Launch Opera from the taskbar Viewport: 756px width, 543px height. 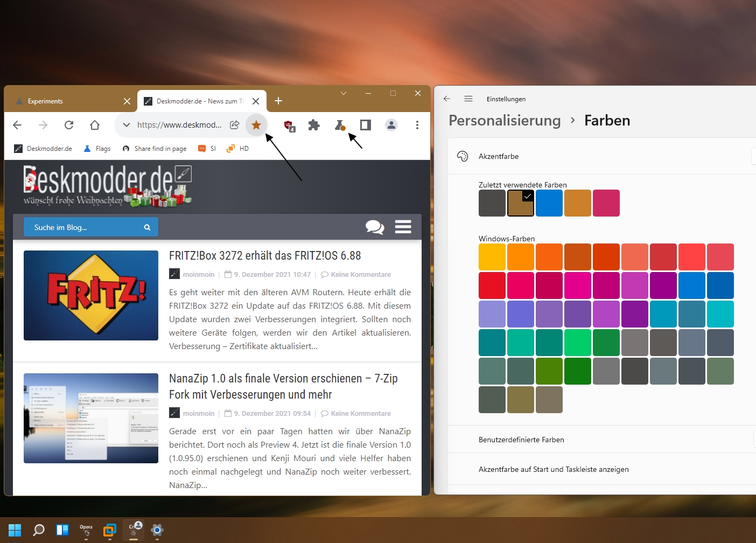[86, 530]
